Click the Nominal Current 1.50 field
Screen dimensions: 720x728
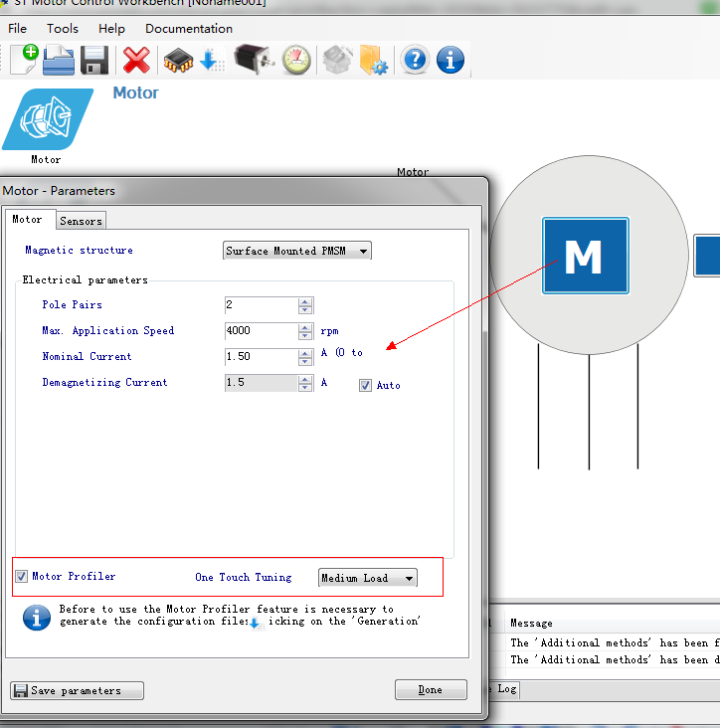(x=261, y=357)
